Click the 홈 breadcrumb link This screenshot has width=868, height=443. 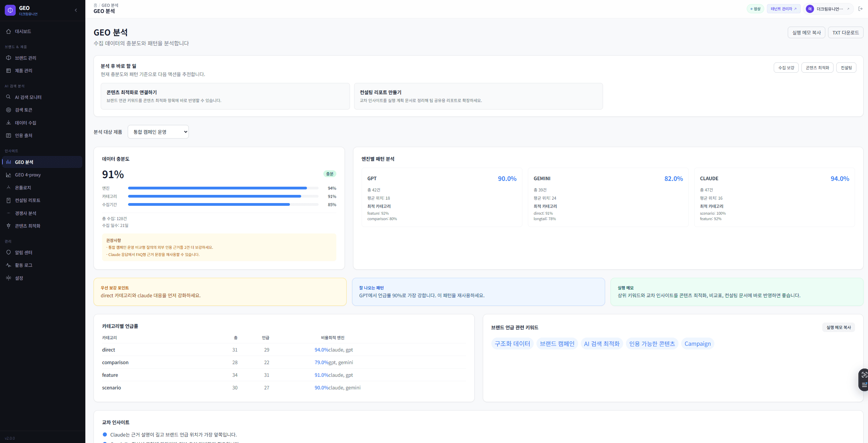click(95, 5)
